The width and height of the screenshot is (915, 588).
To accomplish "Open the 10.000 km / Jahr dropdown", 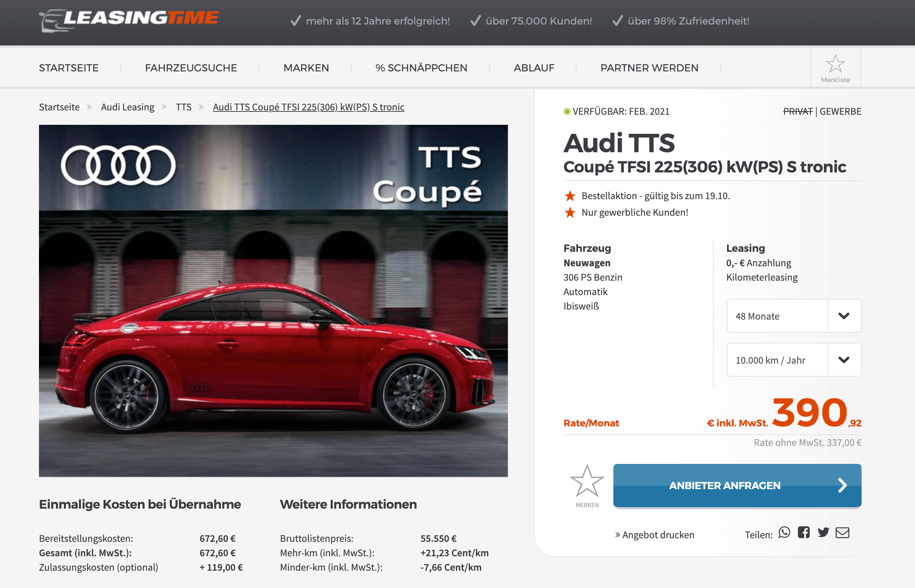I will [793, 360].
